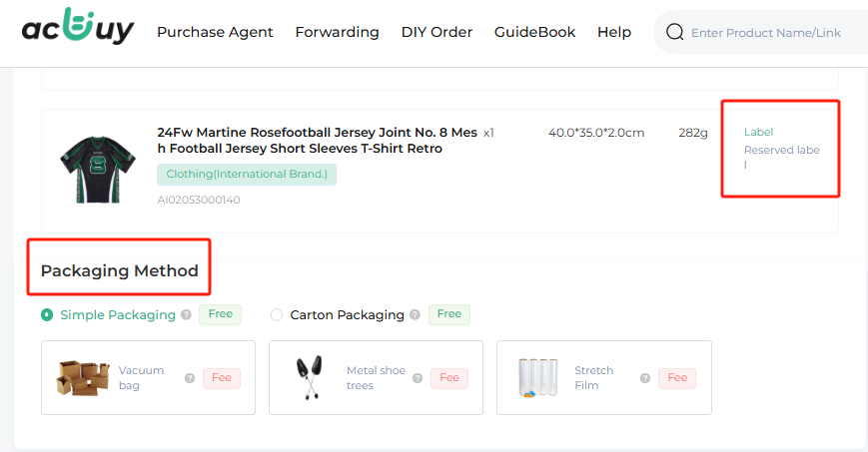The width and height of the screenshot is (868, 452).
Task: Click the stretch film rolls picture
Action: 537,378
